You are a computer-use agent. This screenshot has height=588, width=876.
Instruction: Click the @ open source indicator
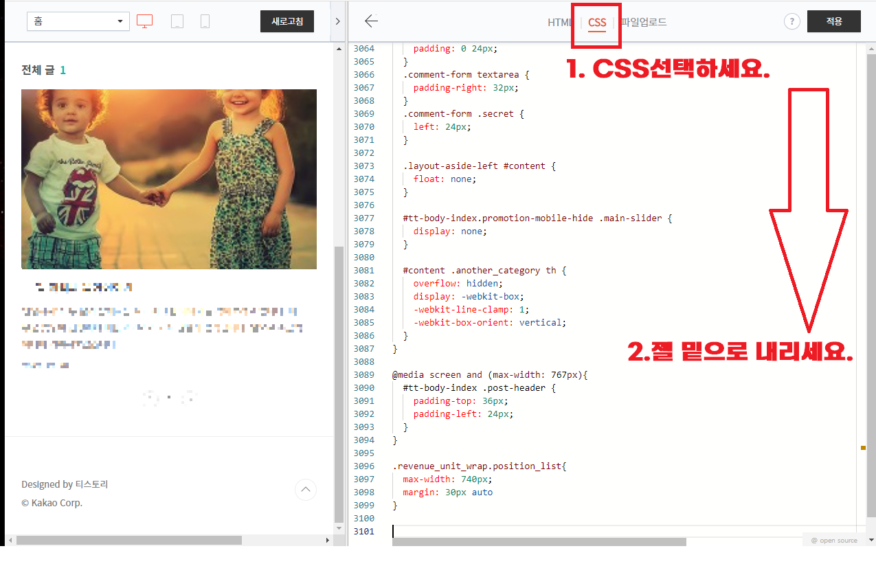(833, 540)
